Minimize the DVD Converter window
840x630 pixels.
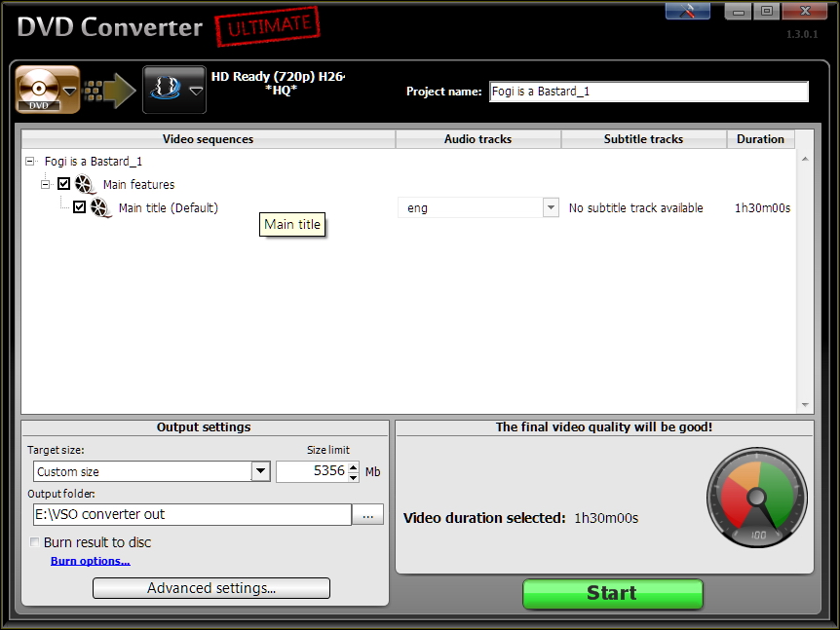[739, 11]
